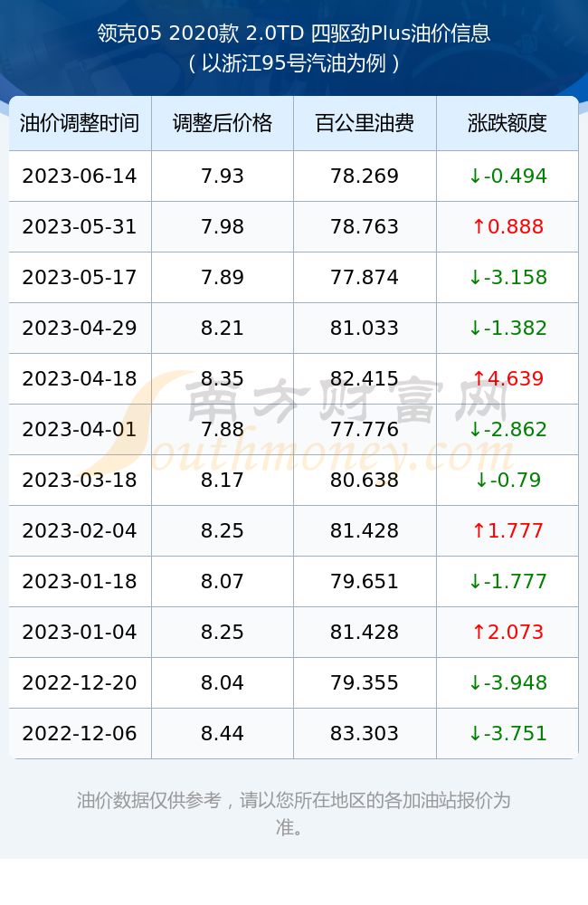Click the 油价调整时间 column header
The image size is (588, 905).
(x=80, y=123)
